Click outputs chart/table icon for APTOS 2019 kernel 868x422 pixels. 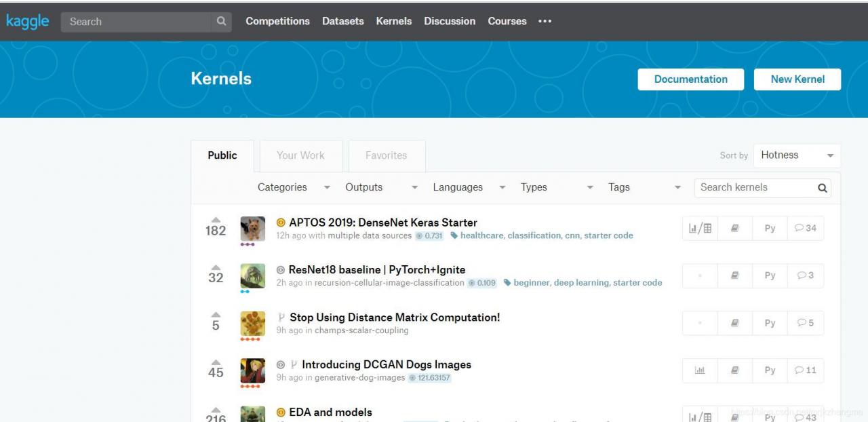pos(700,229)
